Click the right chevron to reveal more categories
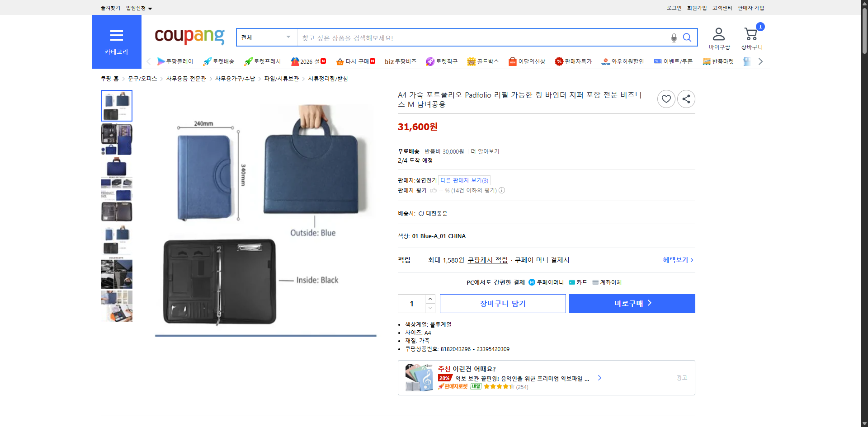Screen dimensions: 868x427 761,61
